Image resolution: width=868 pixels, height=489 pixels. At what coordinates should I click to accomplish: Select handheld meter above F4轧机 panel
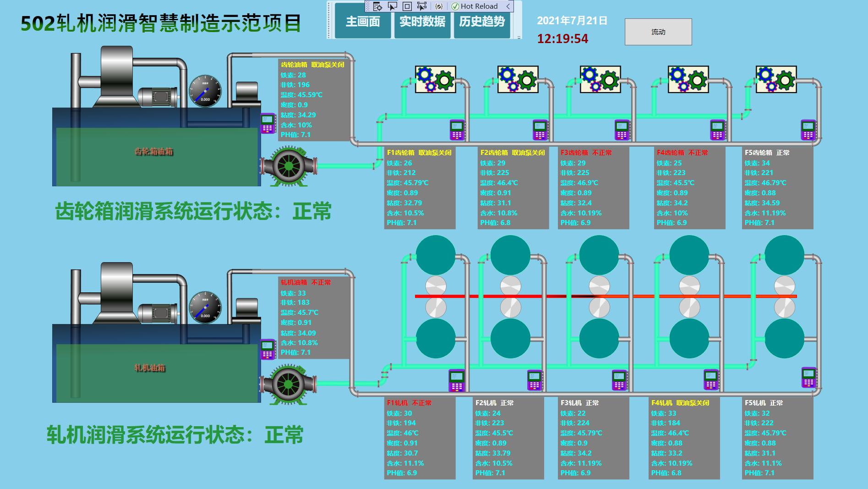coord(711,380)
